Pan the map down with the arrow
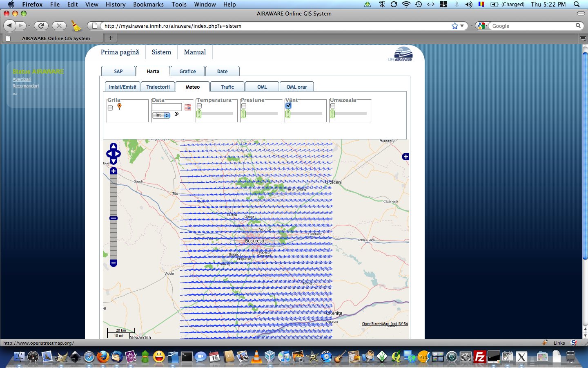 click(x=114, y=161)
